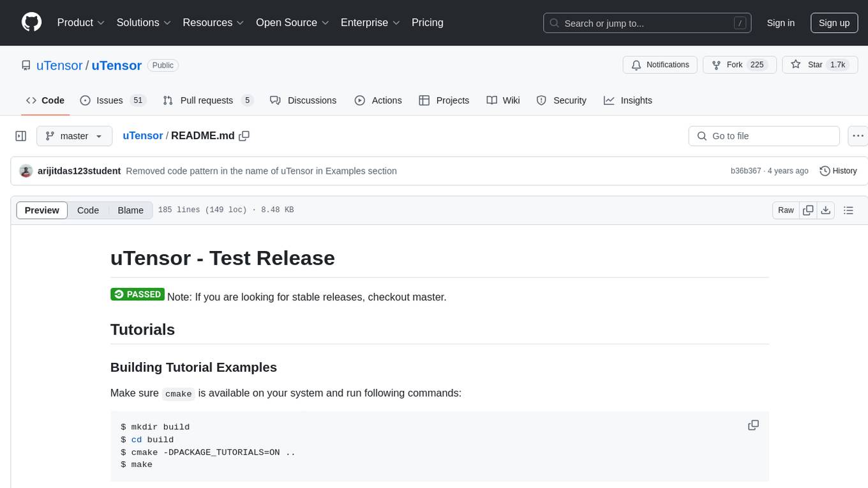Open the uTensor owner link
The image size is (868, 488).
point(59,65)
